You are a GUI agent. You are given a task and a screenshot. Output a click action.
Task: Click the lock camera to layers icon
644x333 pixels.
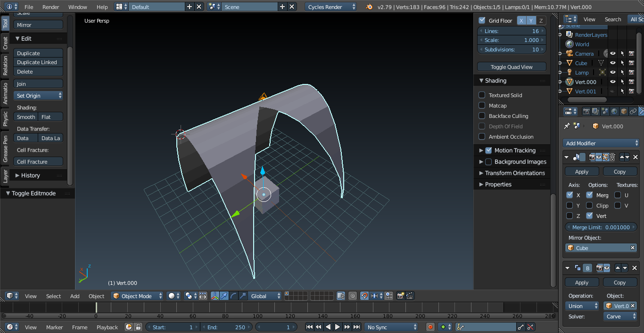[x=341, y=296]
